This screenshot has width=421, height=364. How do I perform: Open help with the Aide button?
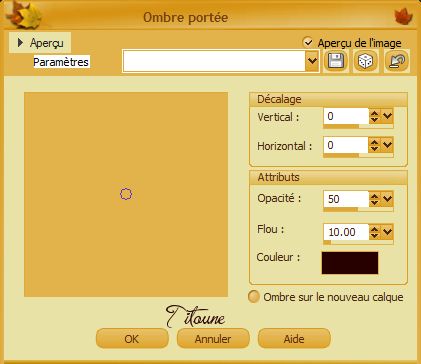coord(294,339)
